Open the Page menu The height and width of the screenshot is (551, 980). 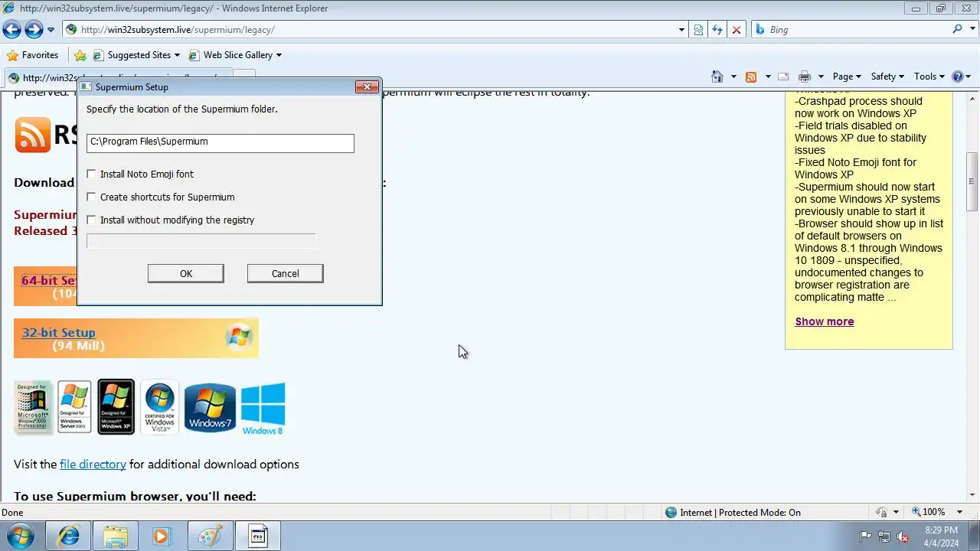(x=847, y=77)
